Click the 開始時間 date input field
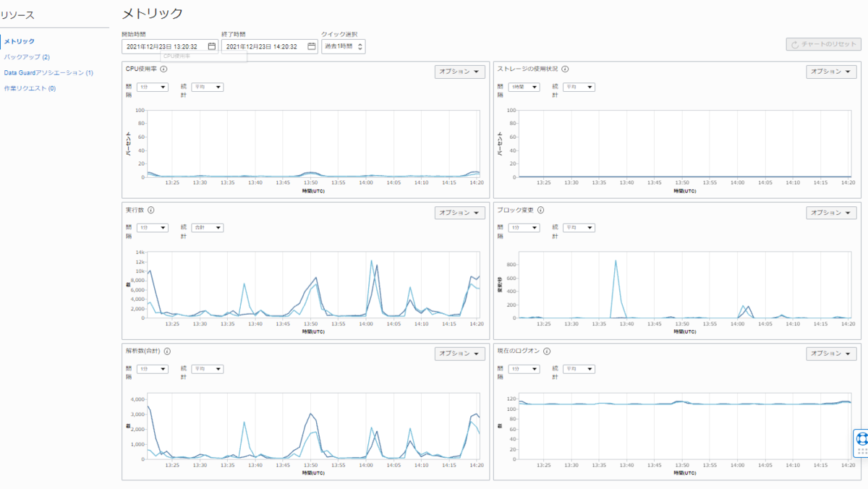Screen dimensions: 868x489 (x=170, y=46)
